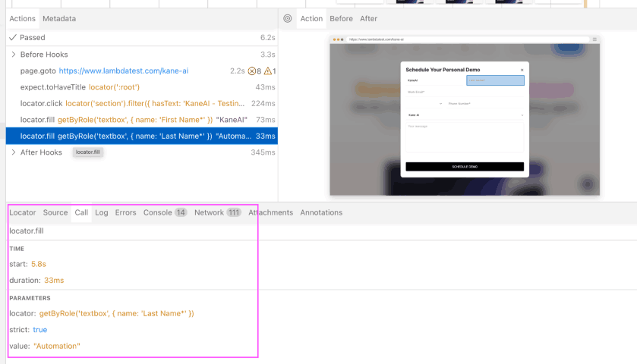Expand the Before Hooks group
This screenshot has height=364, width=637.
coord(14,55)
